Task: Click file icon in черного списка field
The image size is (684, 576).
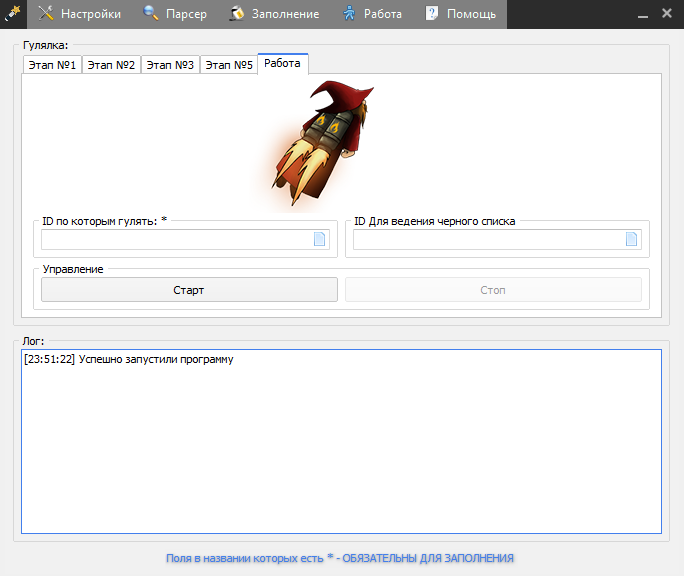Action: (x=631, y=239)
